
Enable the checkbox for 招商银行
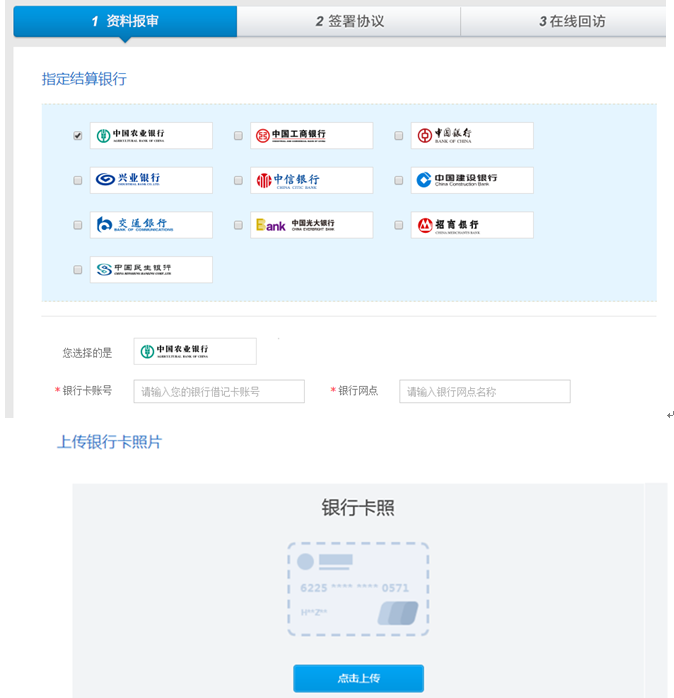click(x=398, y=226)
